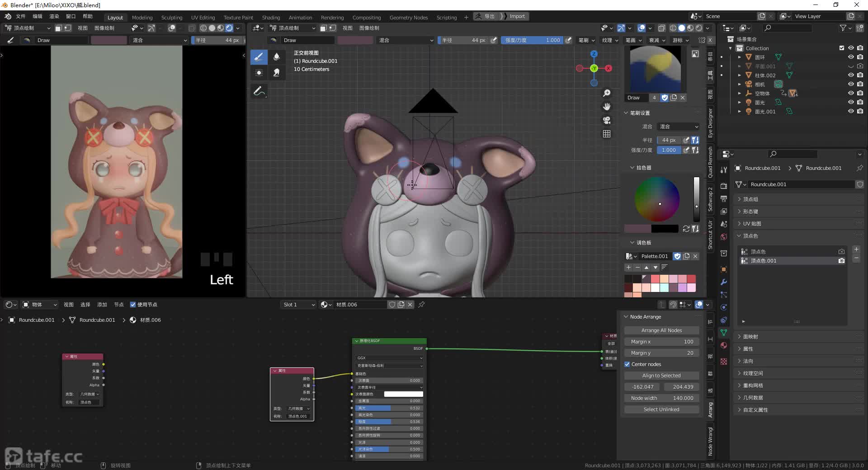Open the Modifiers wrench properties tab
868x470 pixels.
(724, 282)
